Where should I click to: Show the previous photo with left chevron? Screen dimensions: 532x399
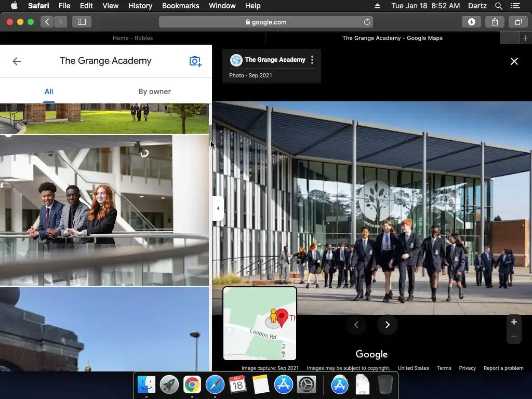coord(356,325)
